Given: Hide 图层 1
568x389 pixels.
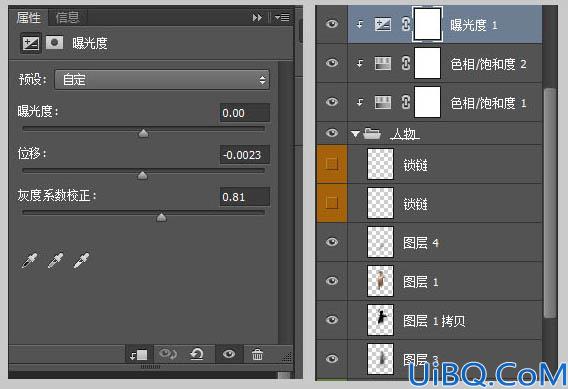Looking at the screenshot, I should 332,281.
